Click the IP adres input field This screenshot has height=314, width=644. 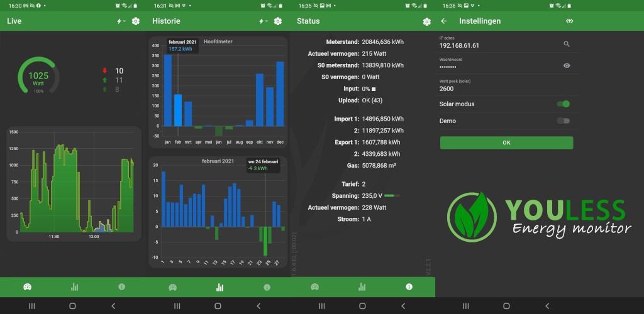coord(497,45)
